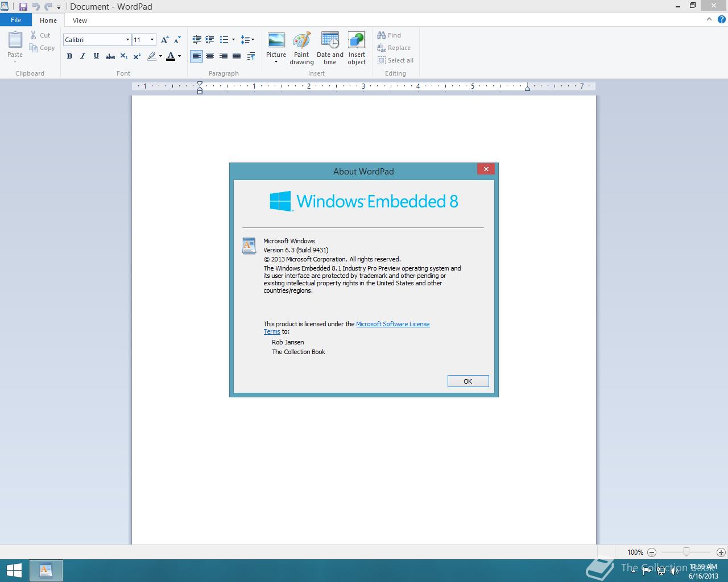The height and width of the screenshot is (582, 728).
Task: Click the Windows Start button
Action: point(14,571)
